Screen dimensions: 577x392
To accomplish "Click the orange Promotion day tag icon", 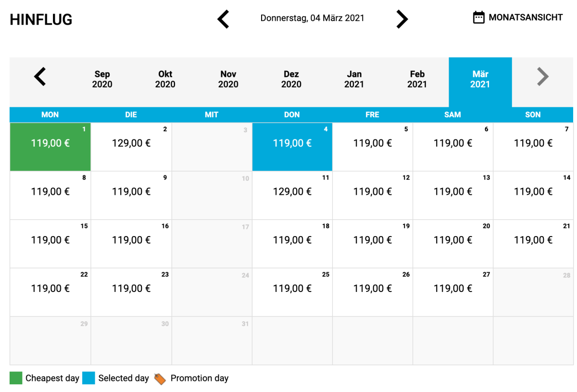I will click(x=160, y=379).
